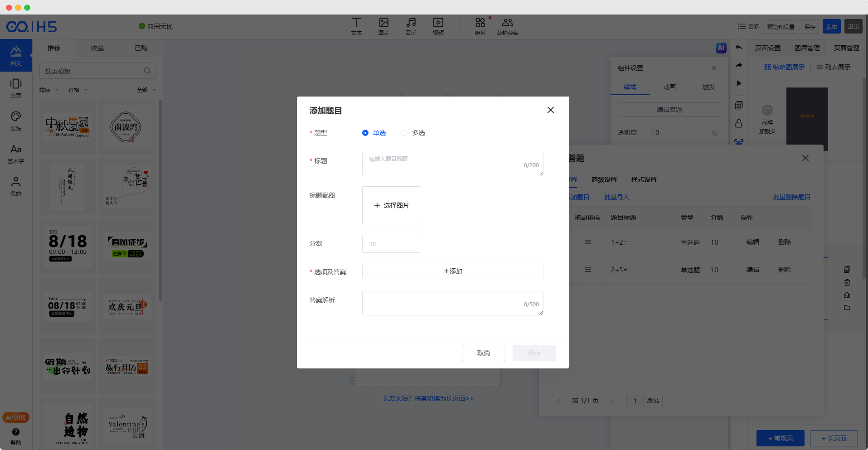Click +添加 to add an option

click(x=452, y=271)
